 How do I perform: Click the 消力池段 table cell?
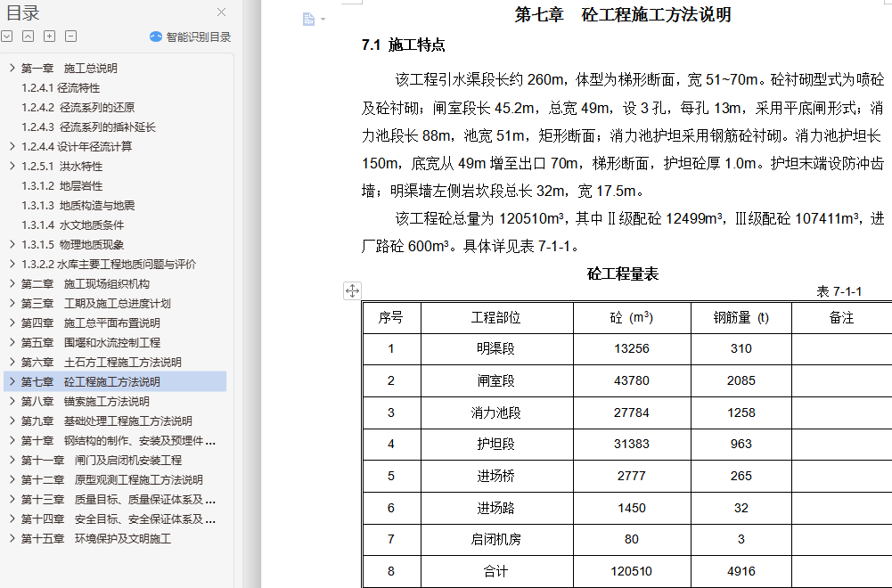(495, 412)
